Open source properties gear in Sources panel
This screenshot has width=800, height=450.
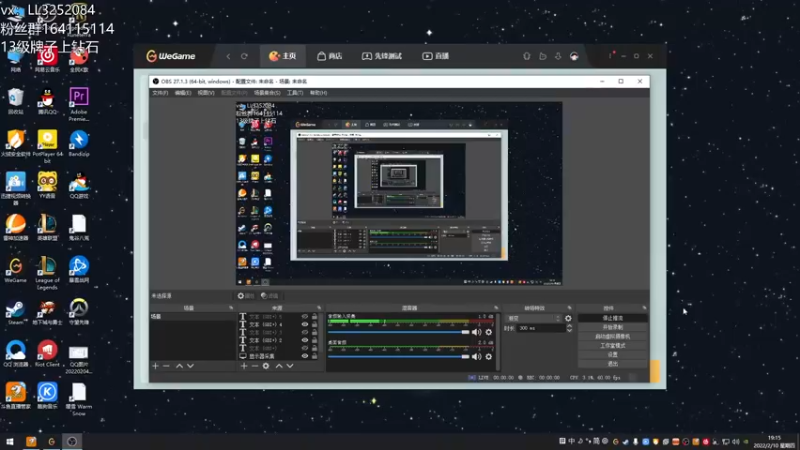point(266,366)
